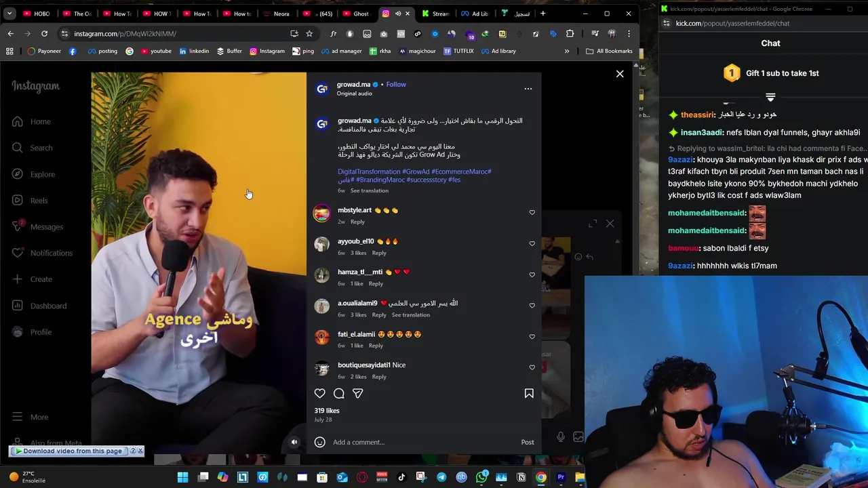Open Dashboard in Instagram sidebar
This screenshot has width=868, height=488.
39,306
